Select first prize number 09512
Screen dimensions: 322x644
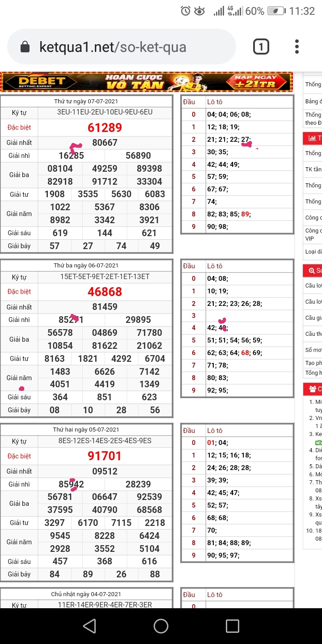(105, 471)
